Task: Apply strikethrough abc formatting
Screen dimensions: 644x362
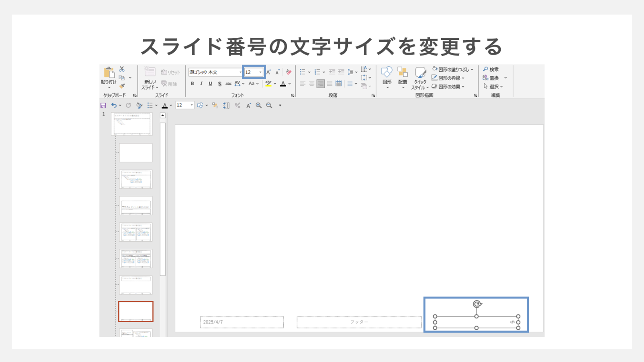Action: [x=228, y=84]
